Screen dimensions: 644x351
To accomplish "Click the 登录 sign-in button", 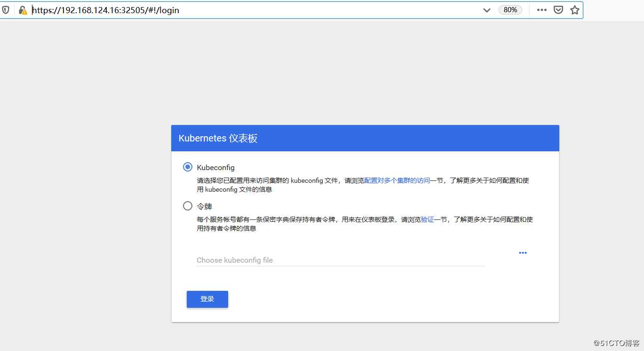I will [207, 299].
